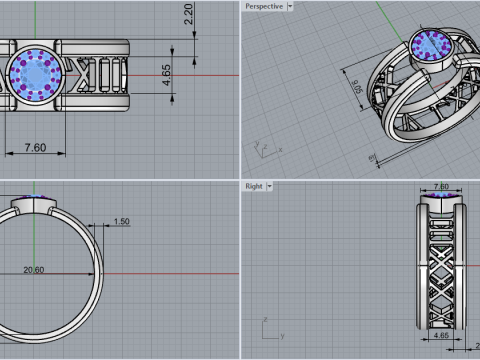Click the gemstone in Perspective view
This screenshot has width=480, height=360.
pos(431,45)
